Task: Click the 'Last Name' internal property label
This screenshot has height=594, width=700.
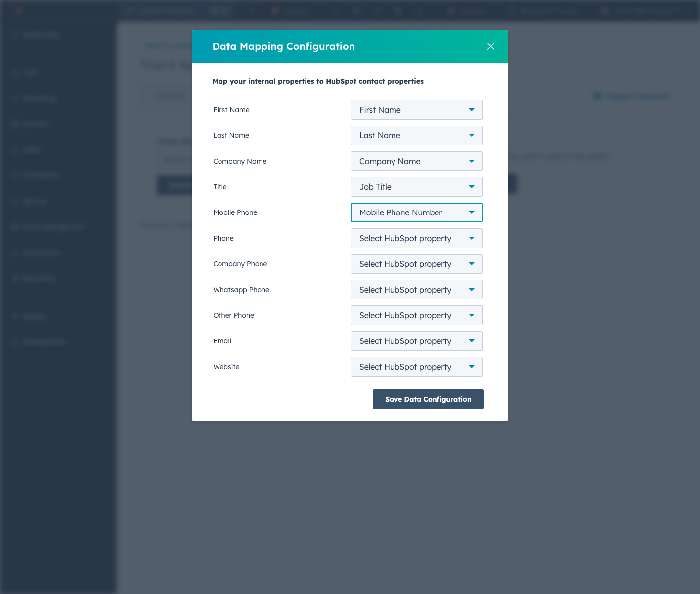Action: coord(231,135)
